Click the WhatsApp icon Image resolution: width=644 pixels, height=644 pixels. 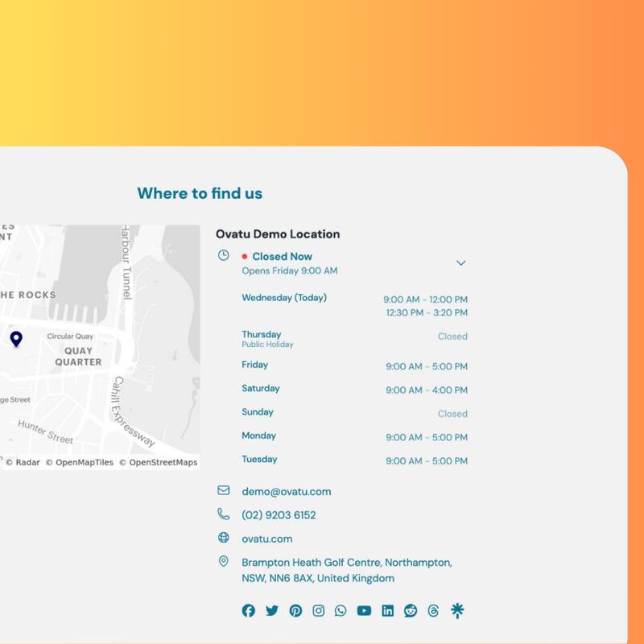pos(341,610)
